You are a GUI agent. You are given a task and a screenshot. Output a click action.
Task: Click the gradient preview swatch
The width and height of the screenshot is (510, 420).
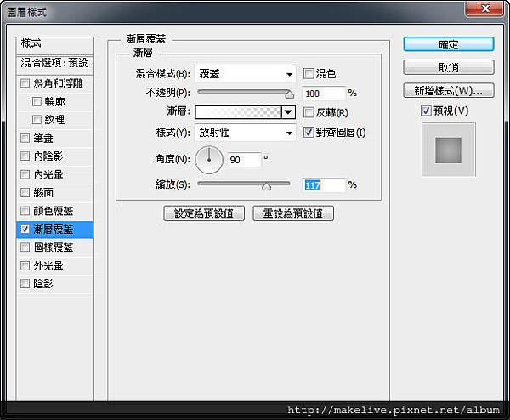(238, 112)
